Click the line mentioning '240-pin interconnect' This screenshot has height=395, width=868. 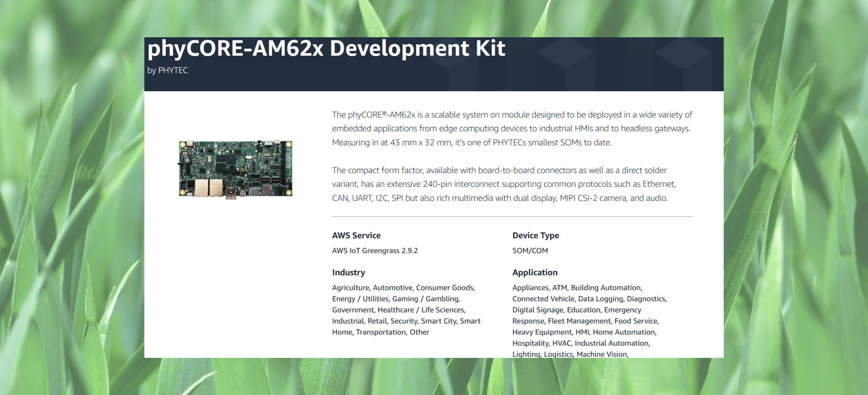point(504,184)
